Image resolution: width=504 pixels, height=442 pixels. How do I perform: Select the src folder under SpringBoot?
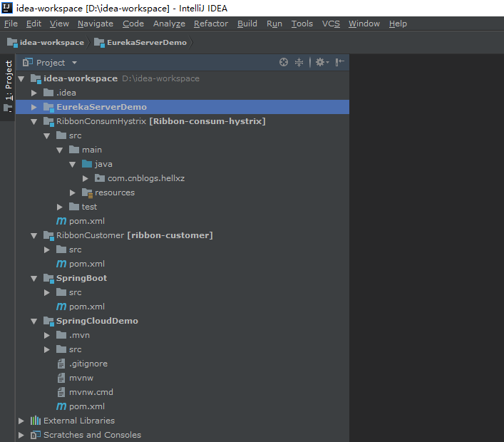76,292
